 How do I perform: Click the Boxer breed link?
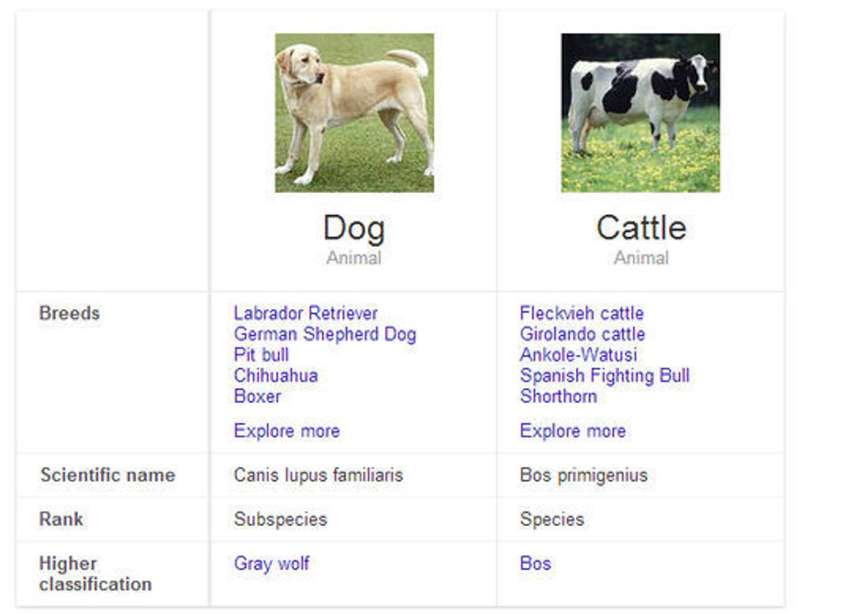(x=257, y=396)
